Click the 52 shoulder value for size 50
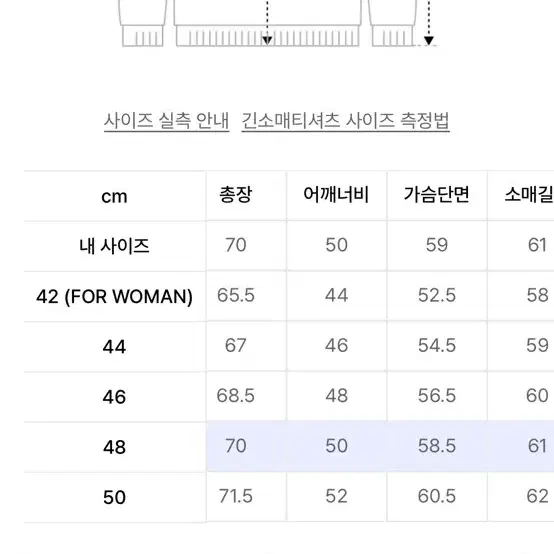 [336, 496]
